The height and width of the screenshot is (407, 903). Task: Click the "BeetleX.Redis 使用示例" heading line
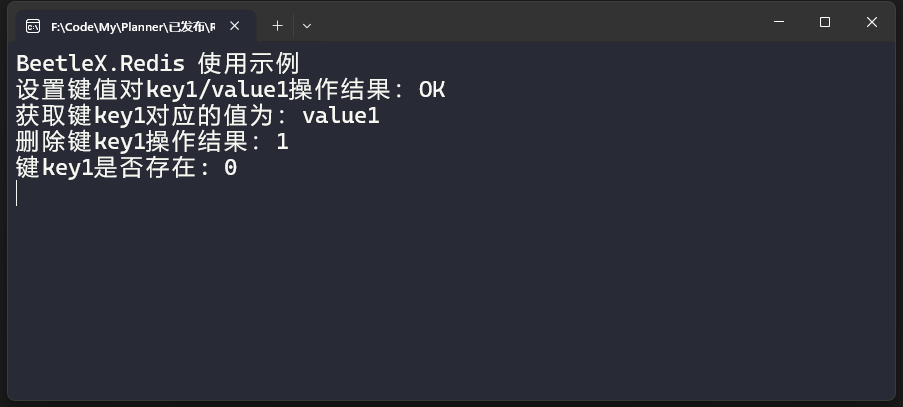[157, 64]
